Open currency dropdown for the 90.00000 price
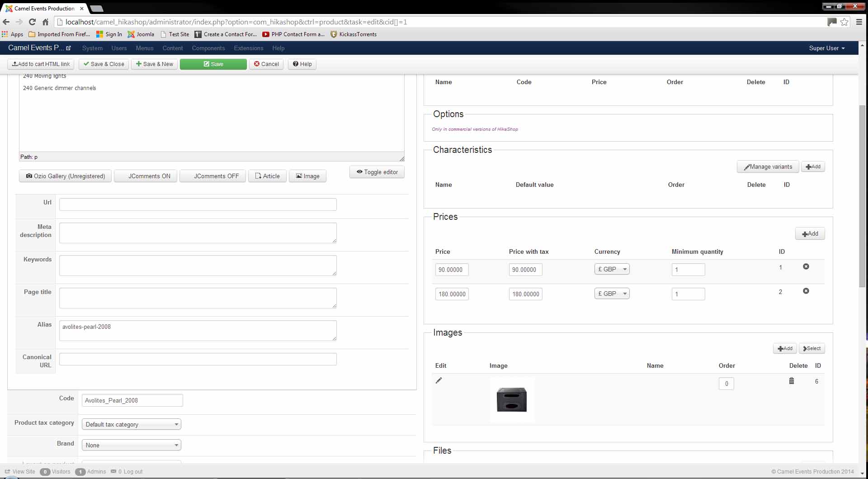This screenshot has width=868, height=479. [x=612, y=269]
